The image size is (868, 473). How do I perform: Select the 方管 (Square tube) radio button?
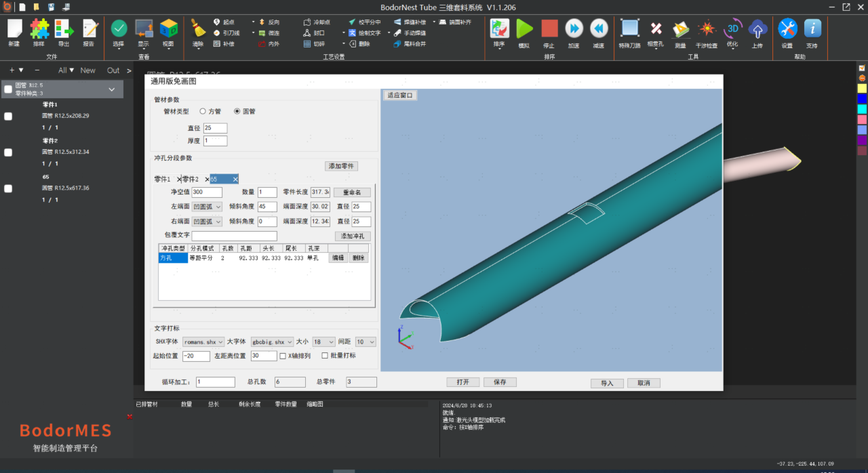(x=202, y=111)
